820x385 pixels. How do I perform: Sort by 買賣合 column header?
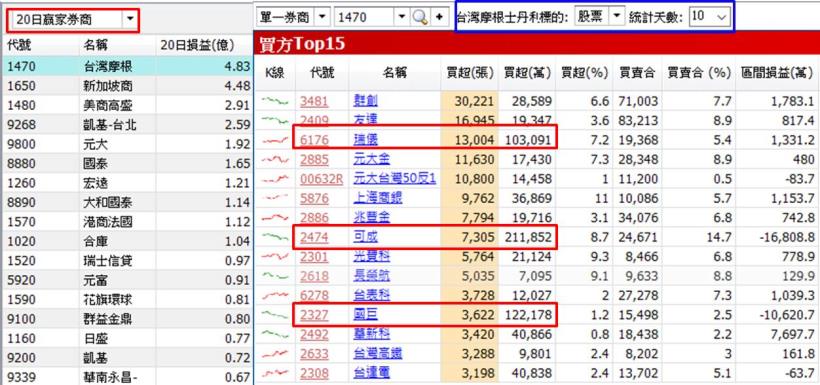point(637,73)
